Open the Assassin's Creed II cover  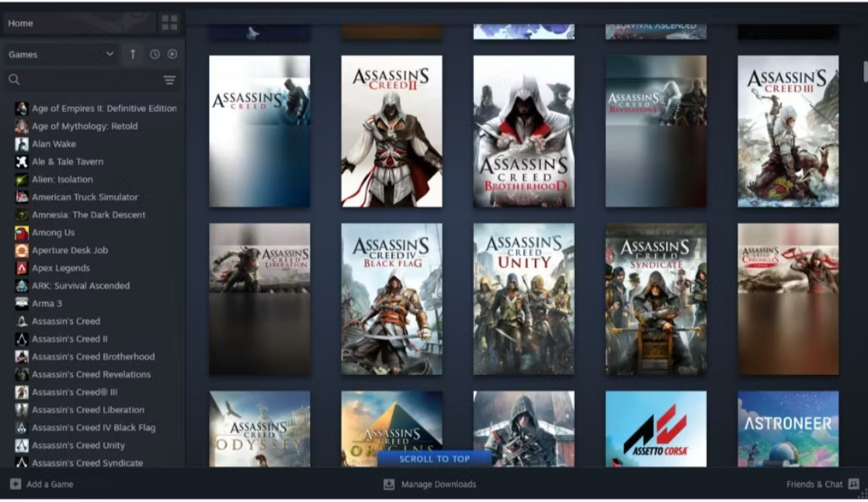(392, 131)
